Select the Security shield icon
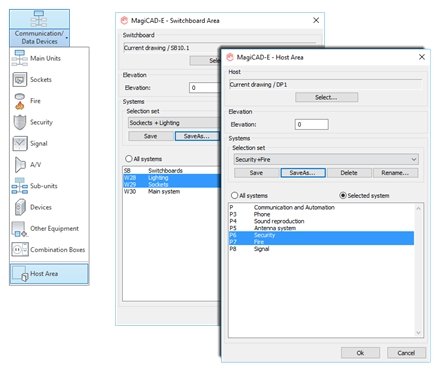This screenshot has height=370, width=448. (20, 122)
